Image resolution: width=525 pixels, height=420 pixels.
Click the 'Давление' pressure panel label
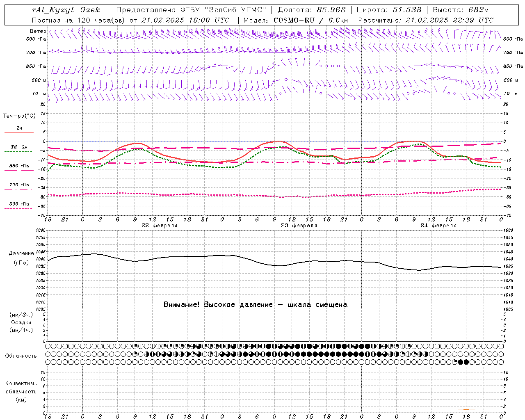click(x=21, y=253)
